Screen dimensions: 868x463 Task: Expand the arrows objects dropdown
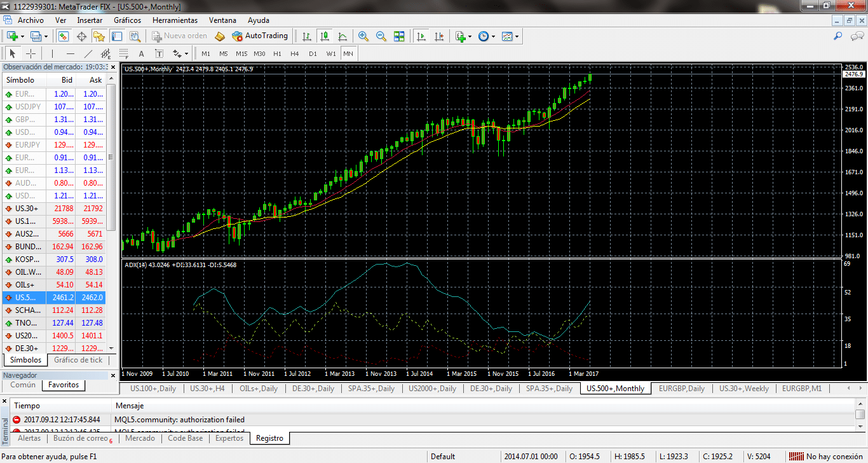pyautogui.click(x=186, y=53)
